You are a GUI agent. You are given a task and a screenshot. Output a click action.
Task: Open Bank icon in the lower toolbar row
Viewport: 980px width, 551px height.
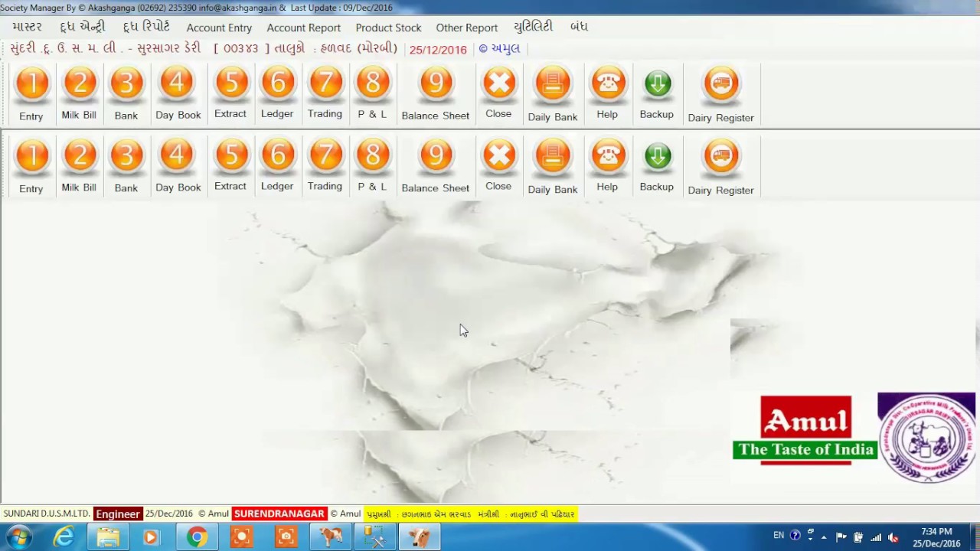[x=126, y=166]
